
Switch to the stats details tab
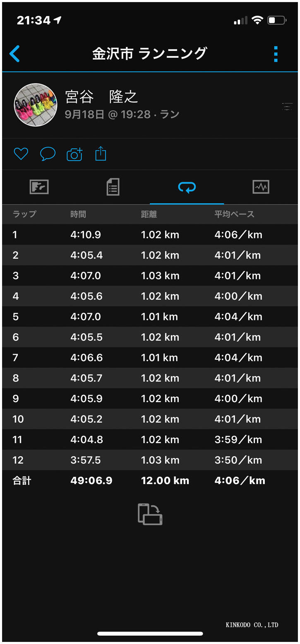(113, 187)
